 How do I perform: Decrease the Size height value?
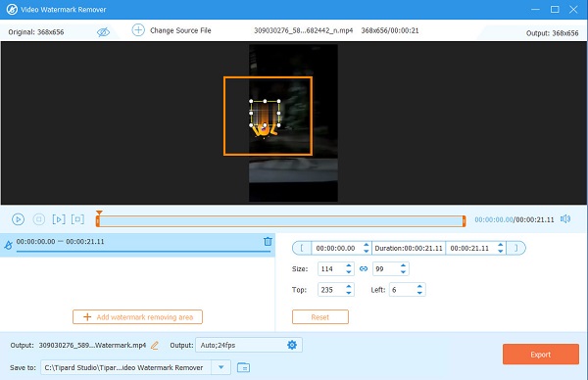click(403, 272)
